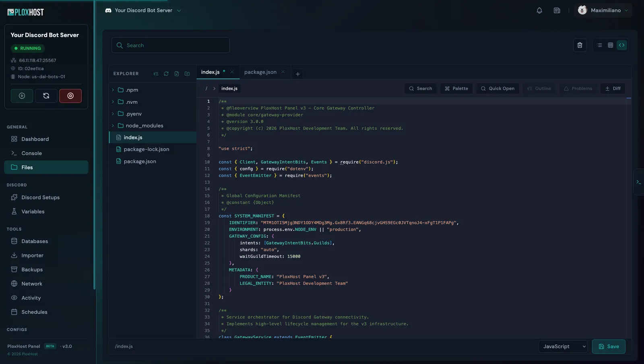Close the package.json tab
This screenshot has width=644, height=364.
click(283, 72)
